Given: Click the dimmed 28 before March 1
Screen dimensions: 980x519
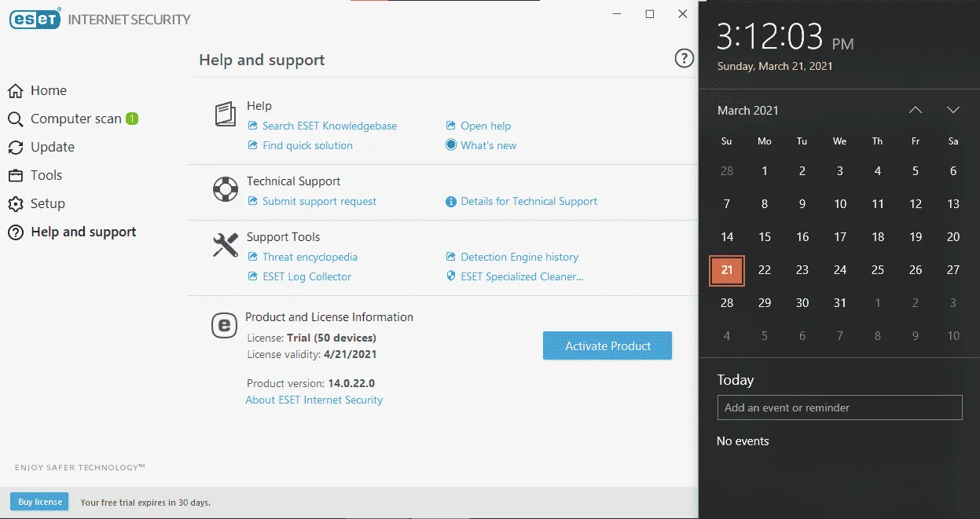Looking at the screenshot, I should [727, 171].
